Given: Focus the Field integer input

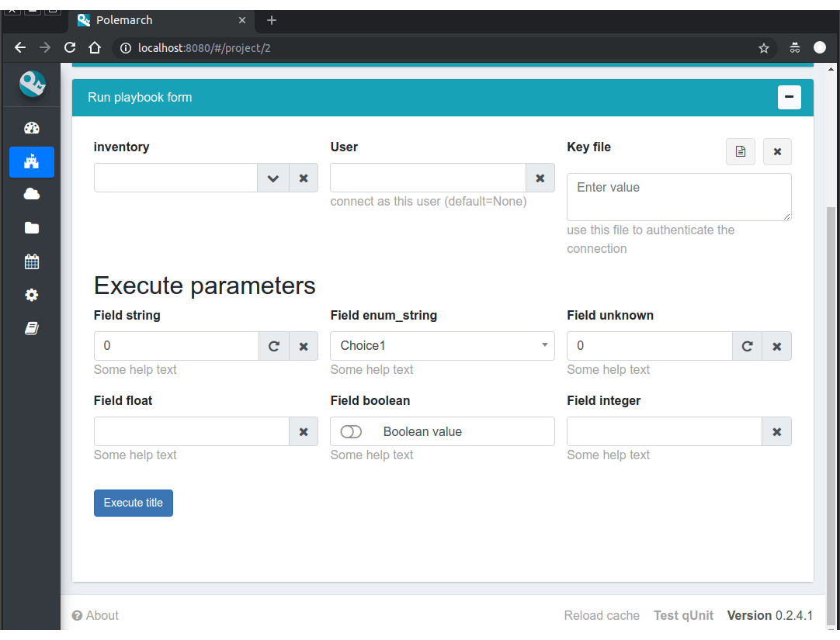Looking at the screenshot, I should [665, 431].
